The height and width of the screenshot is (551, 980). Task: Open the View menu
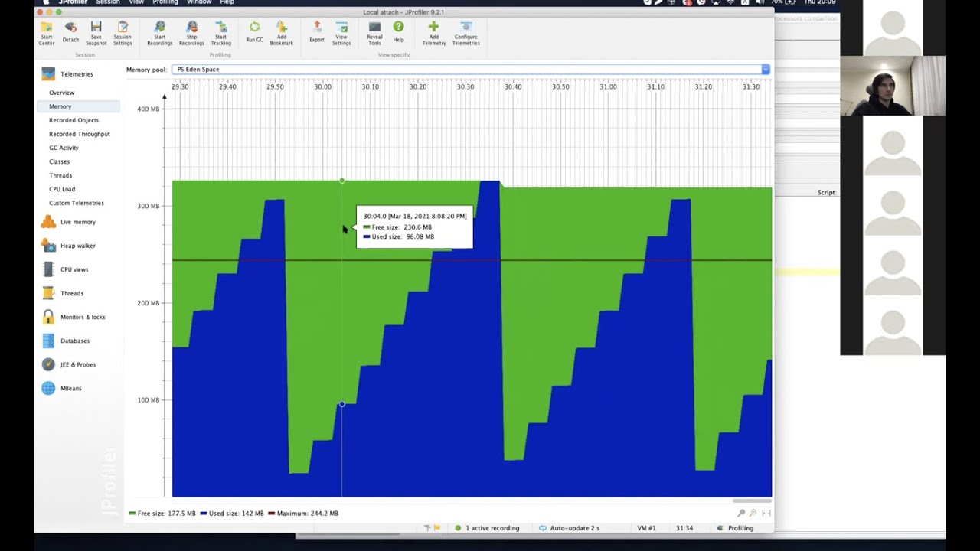(136, 2)
